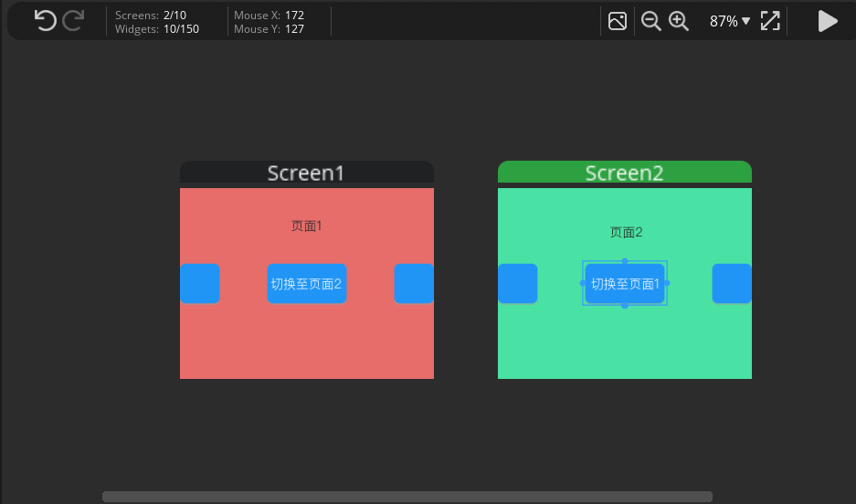Select the left blue square widget on Screen2
This screenshot has height=504, width=856.
click(518, 284)
